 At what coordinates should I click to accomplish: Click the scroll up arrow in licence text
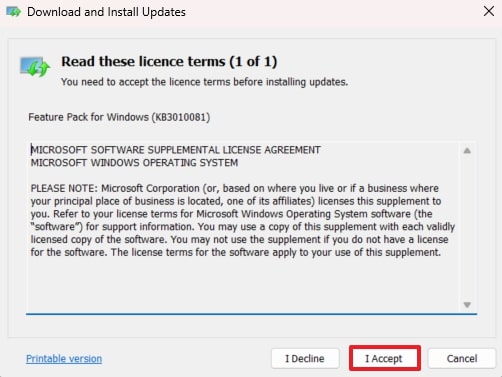pyautogui.click(x=467, y=151)
